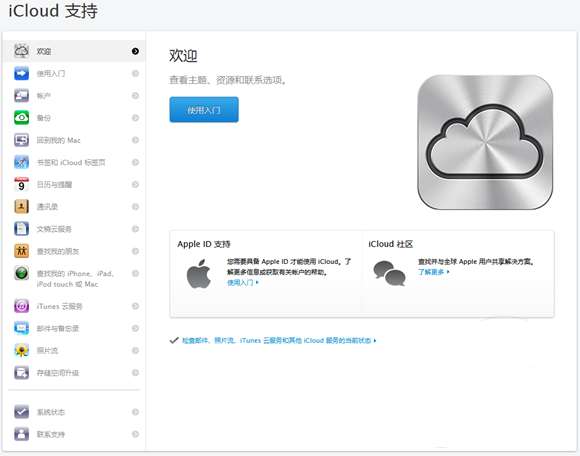
Task: Click the blue 使用入门 button
Action: pos(204,109)
